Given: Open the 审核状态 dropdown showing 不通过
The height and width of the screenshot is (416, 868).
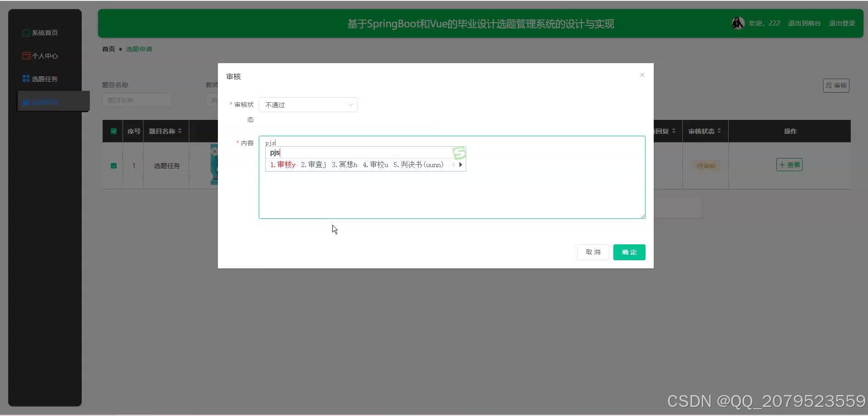Looking at the screenshot, I should tap(308, 104).
